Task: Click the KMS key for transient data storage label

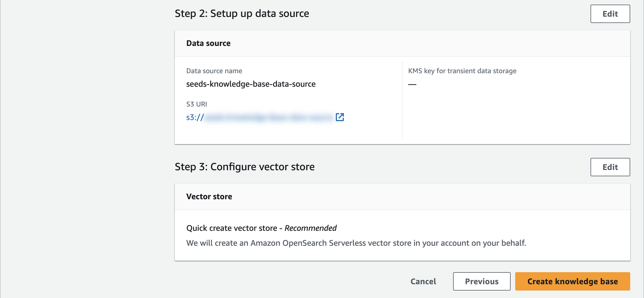Action: tap(462, 71)
